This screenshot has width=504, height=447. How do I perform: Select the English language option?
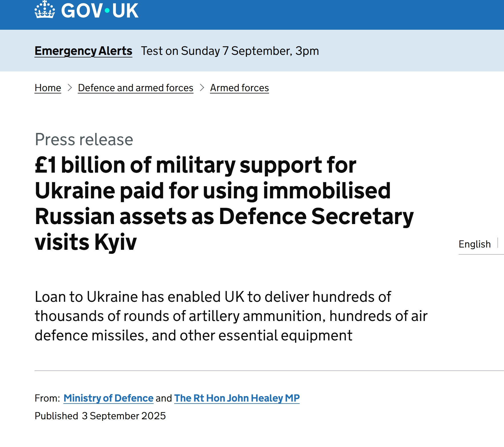coord(475,244)
